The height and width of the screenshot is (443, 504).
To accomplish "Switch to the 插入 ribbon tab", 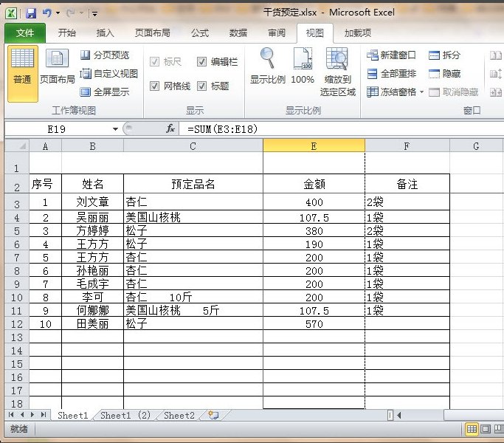I will pos(105,32).
